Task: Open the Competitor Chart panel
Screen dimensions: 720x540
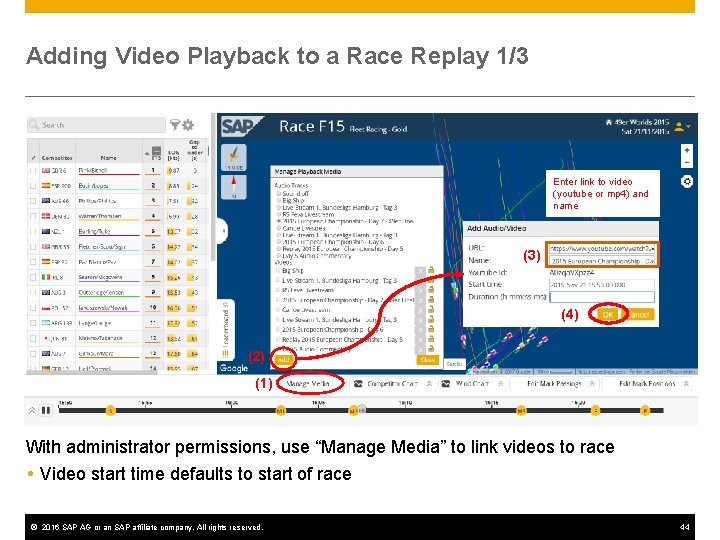Action: (x=392, y=383)
